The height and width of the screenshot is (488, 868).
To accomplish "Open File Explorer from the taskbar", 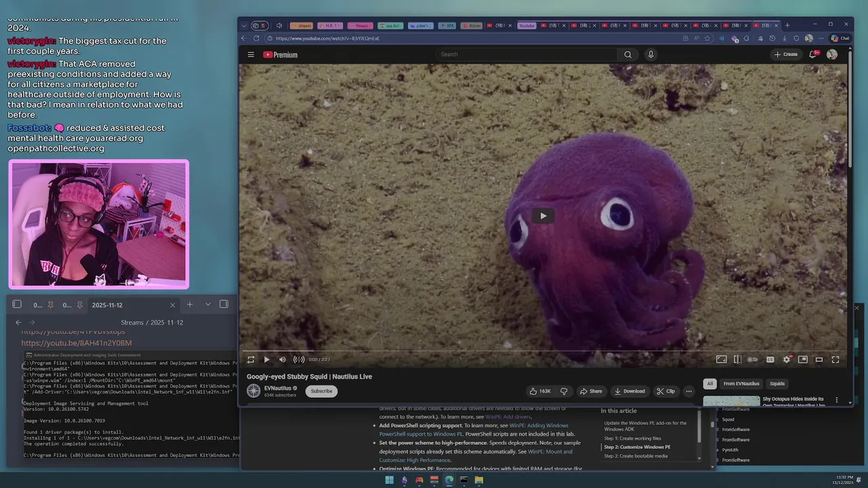I will click(479, 480).
